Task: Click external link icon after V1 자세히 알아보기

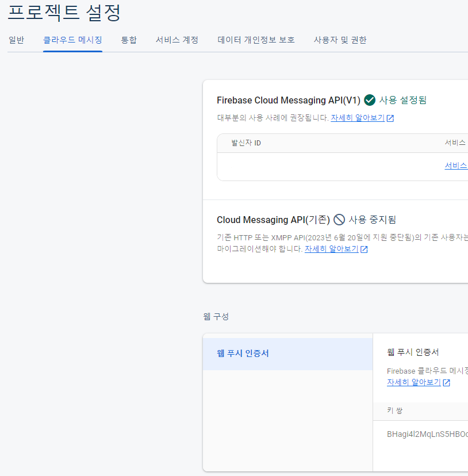Action: (x=390, y=118)
